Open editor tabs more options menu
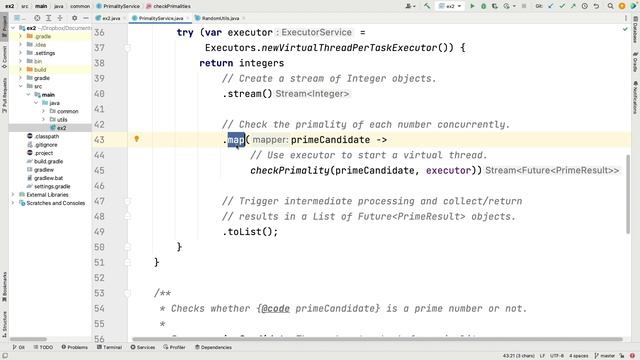The image size is (640, 360). point(625,18)
